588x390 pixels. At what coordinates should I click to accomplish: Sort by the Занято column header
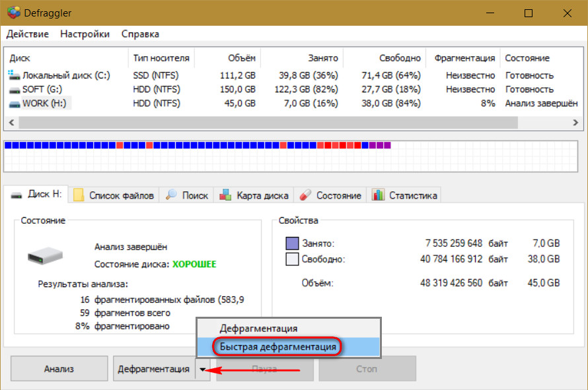[x=301, y=58]
